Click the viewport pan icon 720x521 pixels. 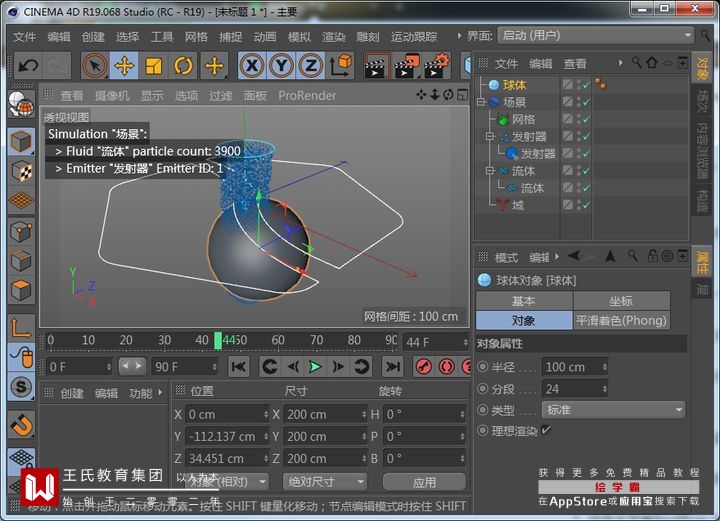tap(421, 95)
